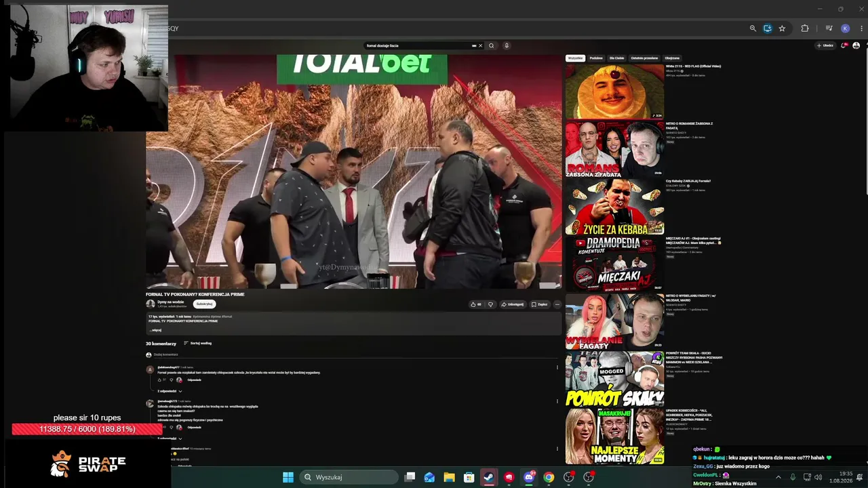This screenshot has width=868, height=488.
Task: Open the Chrome extensions puzzle icon
Action: click(805, 28)
